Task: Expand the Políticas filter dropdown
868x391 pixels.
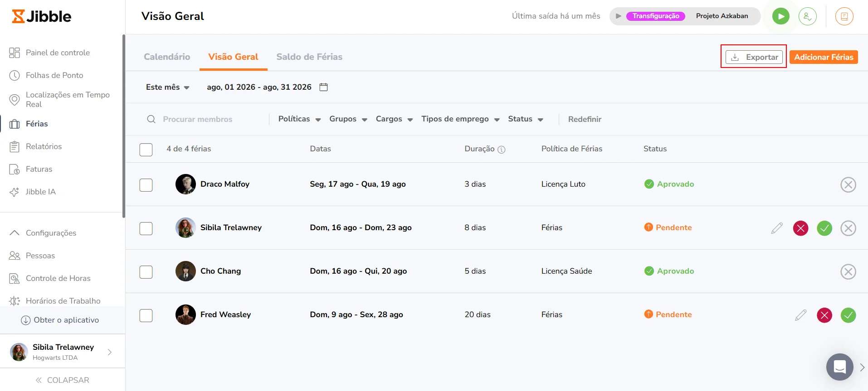Action: pyautogui.click(x=299, y=119)
